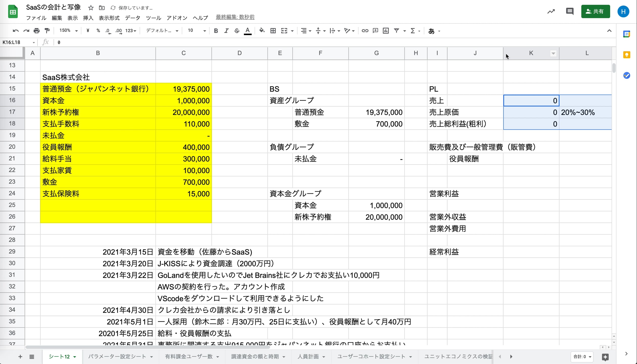Apply a cell border with the borders icon
Viewport: 637px width, 364px height.
coord(273,31)
